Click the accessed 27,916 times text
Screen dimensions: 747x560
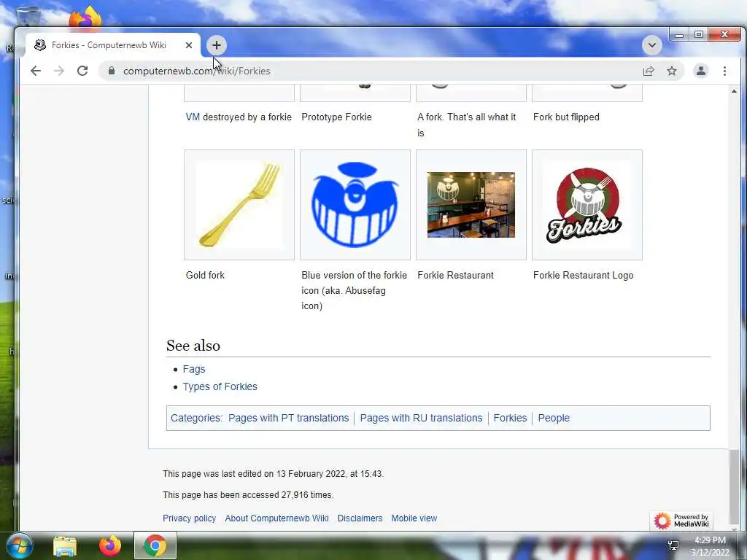pos(248,495)
